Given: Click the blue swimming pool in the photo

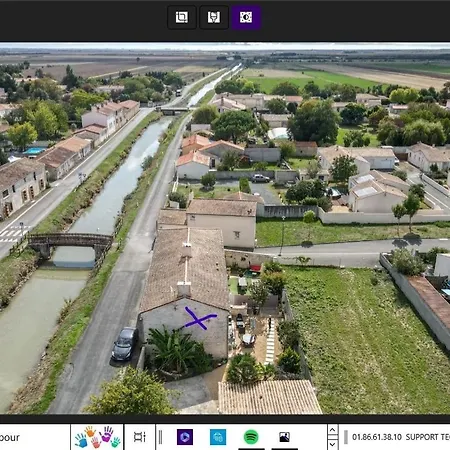Looking at the screenshot, I should 34,151.
